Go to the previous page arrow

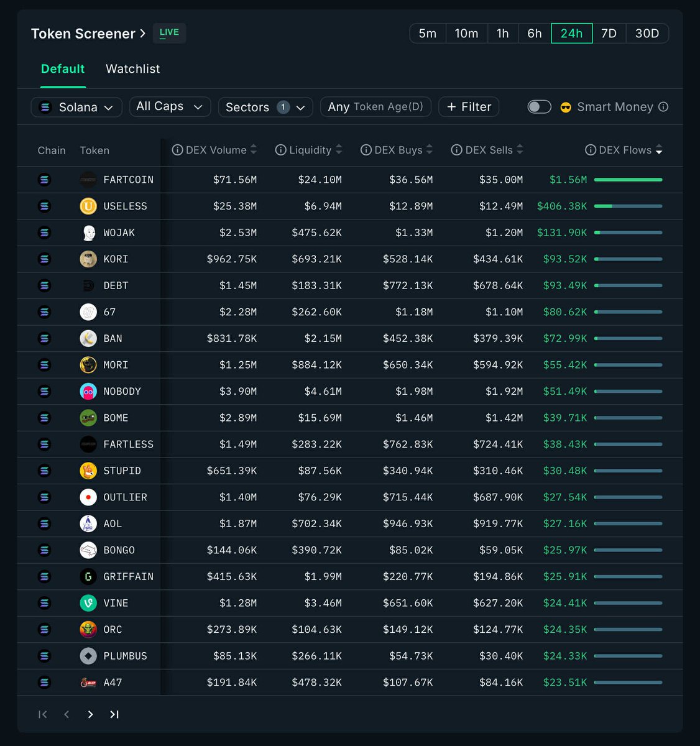tap(67, 714)
